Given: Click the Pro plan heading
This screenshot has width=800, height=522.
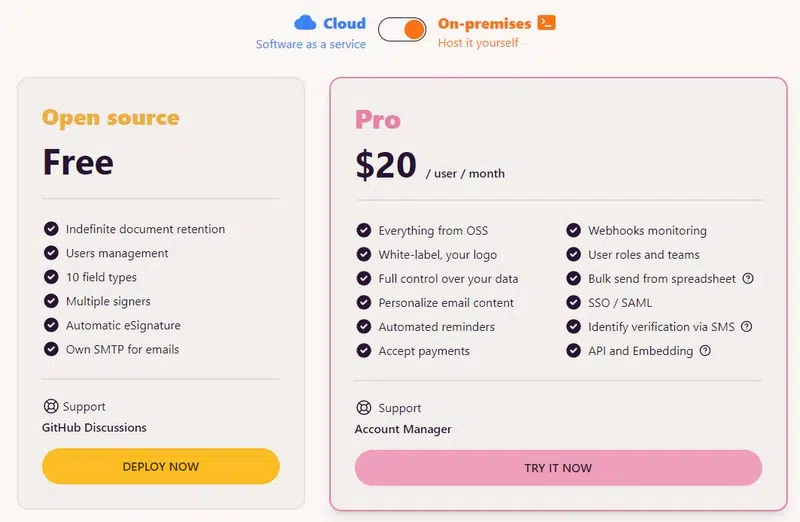Looking at the screenshot, I should [378, 120].
